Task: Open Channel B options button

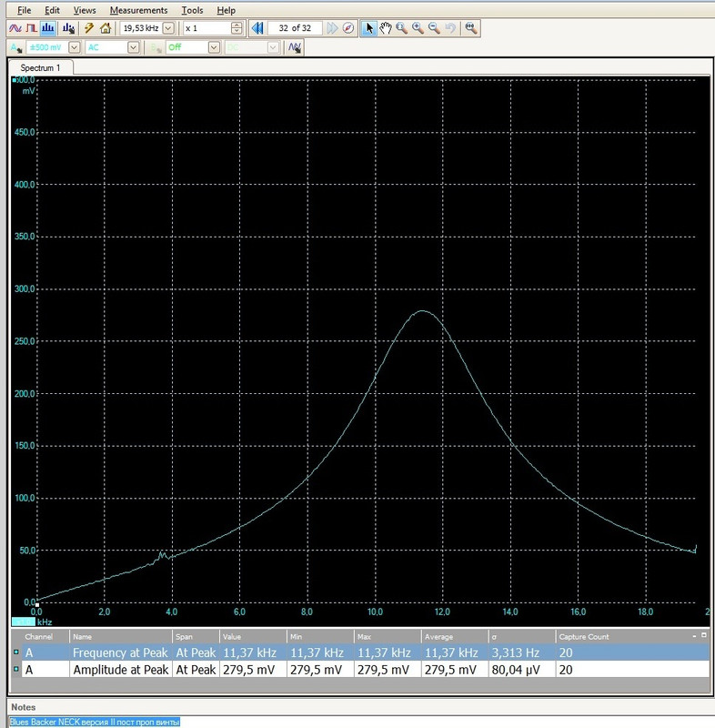Action: [156, 47]
